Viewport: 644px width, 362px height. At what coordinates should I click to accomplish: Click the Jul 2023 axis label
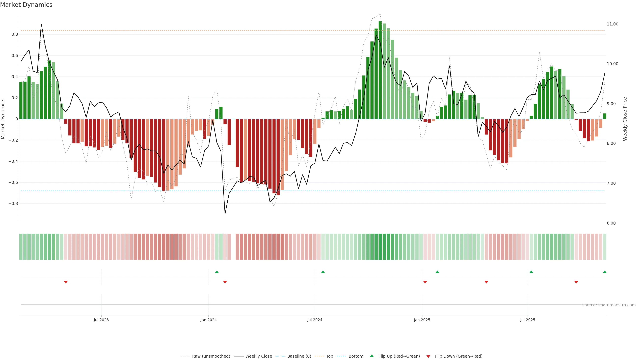101,320
